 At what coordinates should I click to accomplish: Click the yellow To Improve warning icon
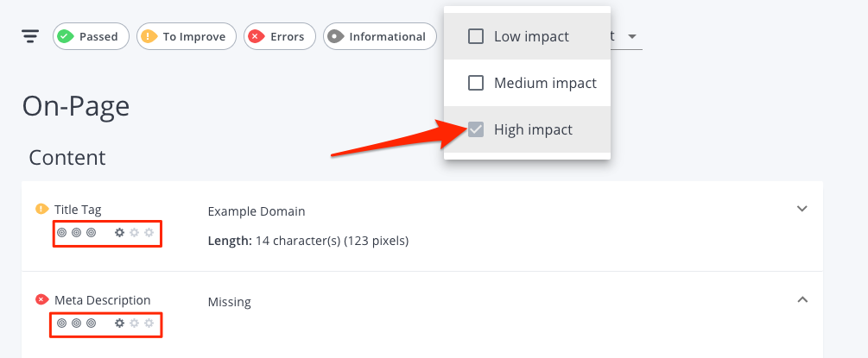click(149, 36)
